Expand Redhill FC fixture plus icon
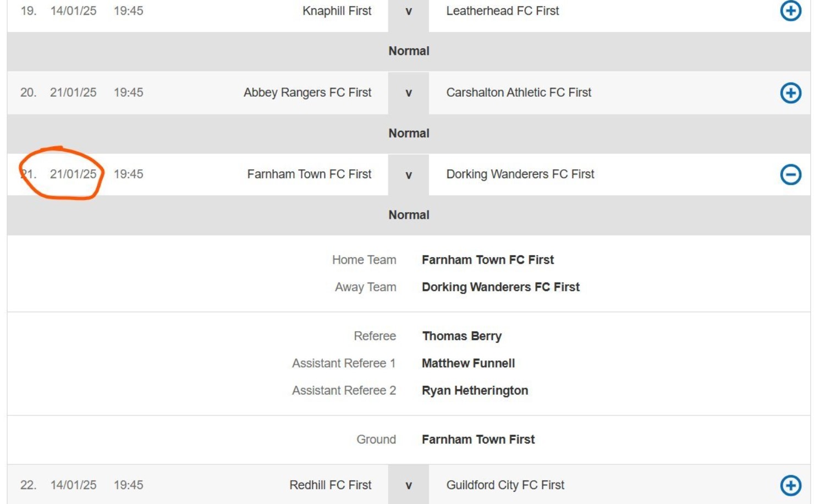Image resolution: width=814 pixels, height=504 pixels. tap(790, 485)
